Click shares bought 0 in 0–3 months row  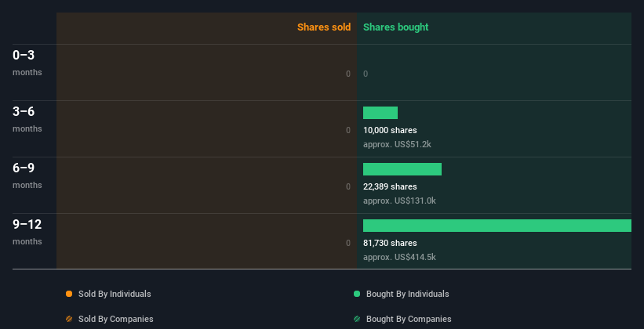pyautogui.click(x=366, y=74)
